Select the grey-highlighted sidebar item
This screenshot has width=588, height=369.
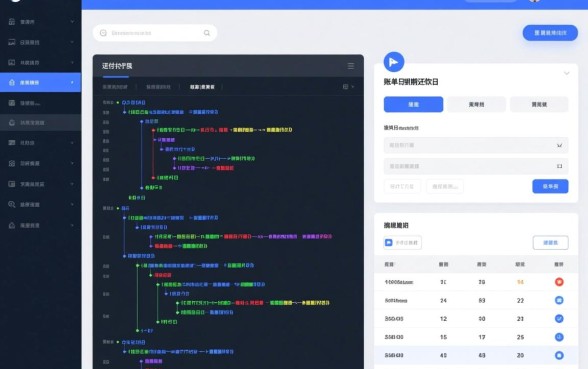point(40,123)
